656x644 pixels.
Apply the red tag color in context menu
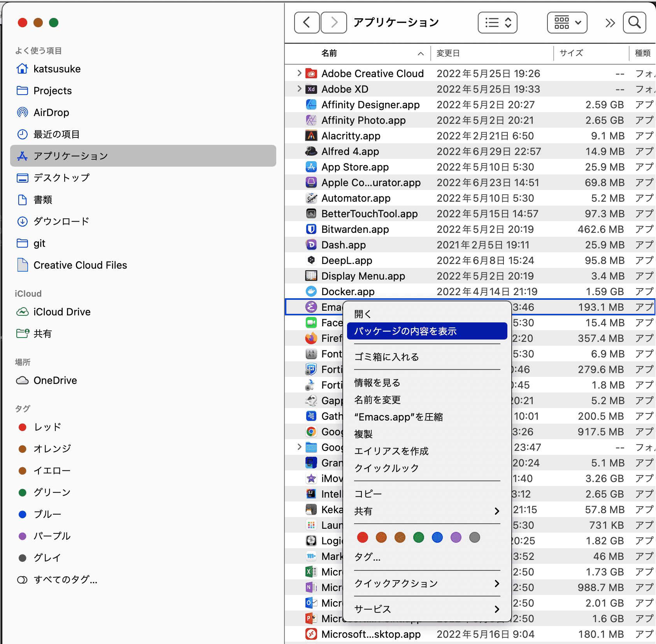click(362, 538)
